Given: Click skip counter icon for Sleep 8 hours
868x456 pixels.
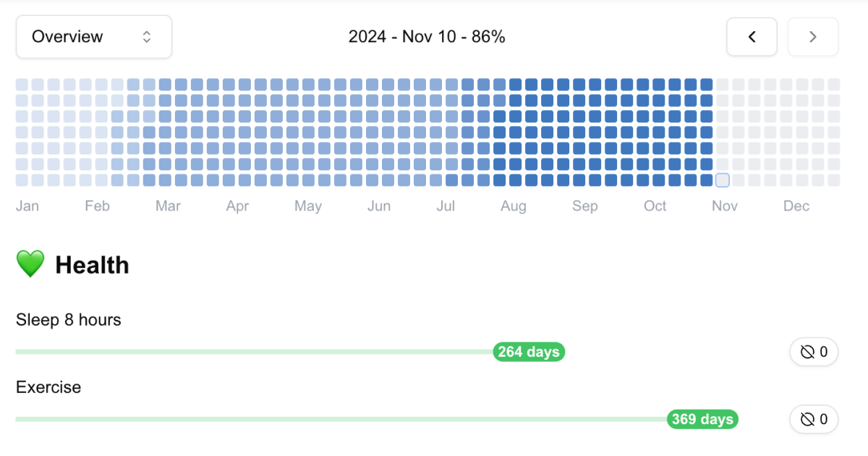Looking at the screenshot, I should (807, 352).
